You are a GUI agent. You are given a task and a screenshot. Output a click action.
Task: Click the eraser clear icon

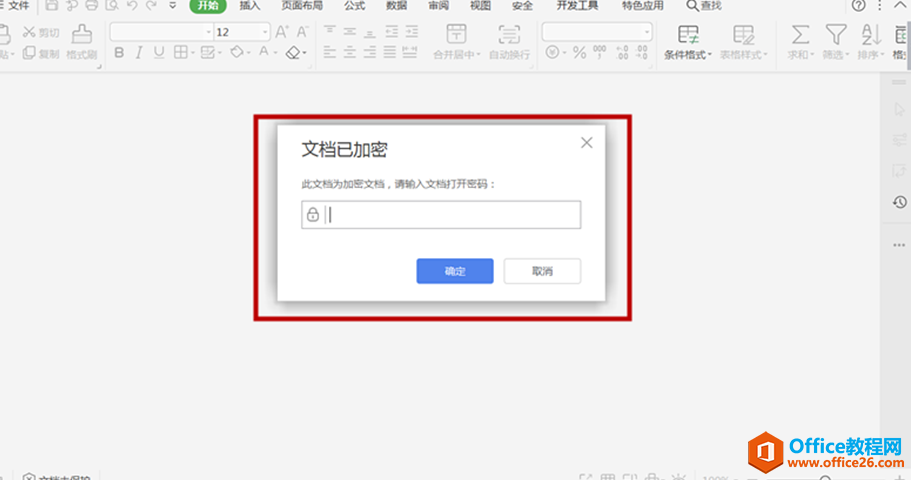point(293,53)
